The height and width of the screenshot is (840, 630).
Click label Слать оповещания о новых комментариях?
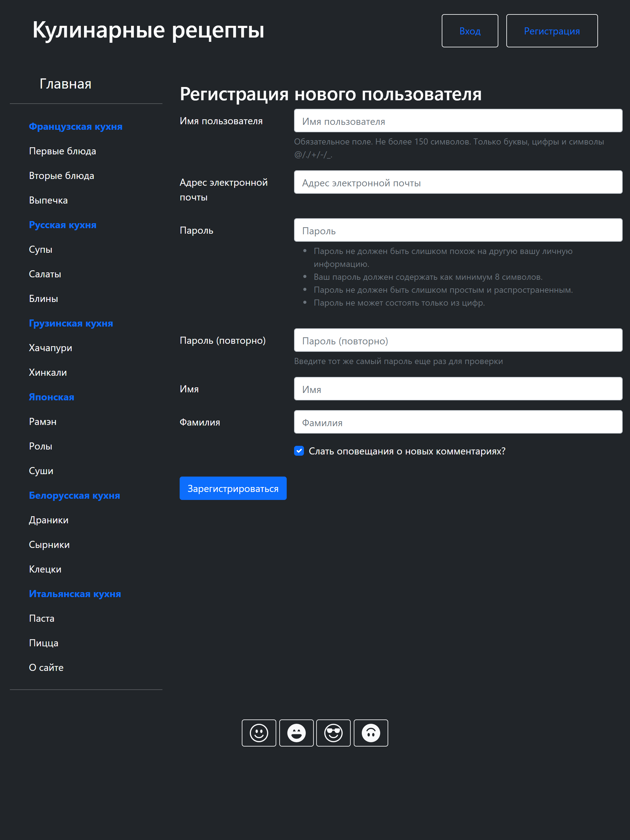[x=407, y=451]
